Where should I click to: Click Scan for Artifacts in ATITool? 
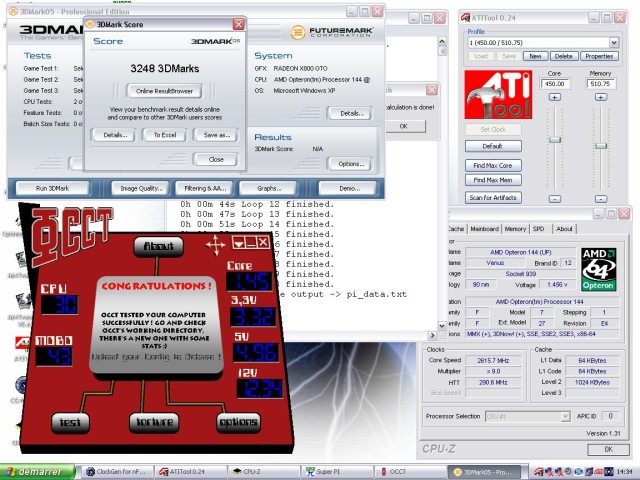coord(493,198)
